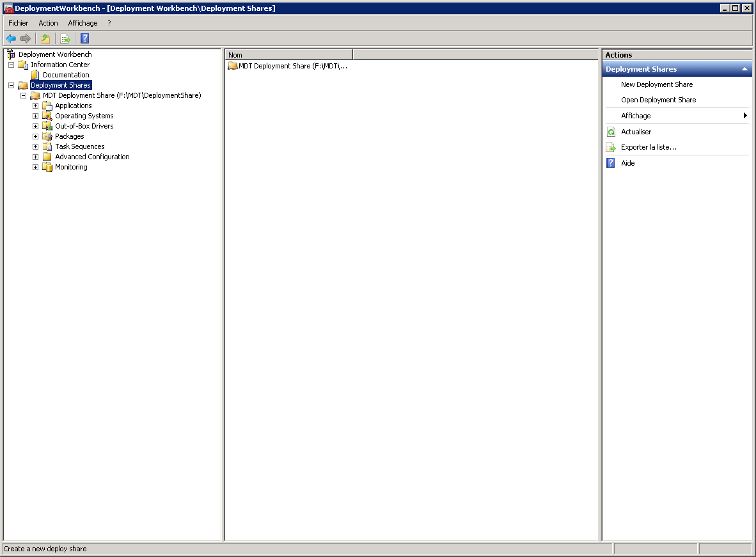Open the Action menu

48,23
